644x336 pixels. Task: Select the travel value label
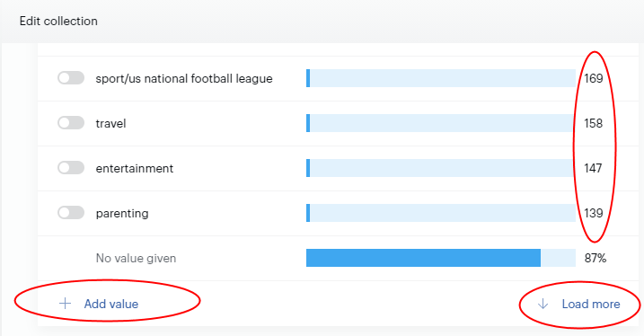110,123
